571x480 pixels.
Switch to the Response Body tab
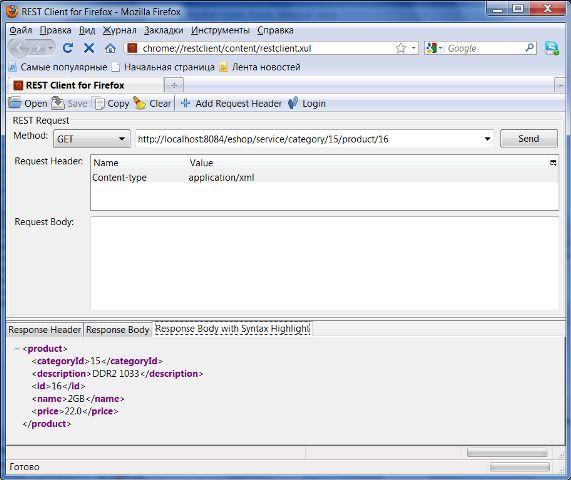(118, 330)
